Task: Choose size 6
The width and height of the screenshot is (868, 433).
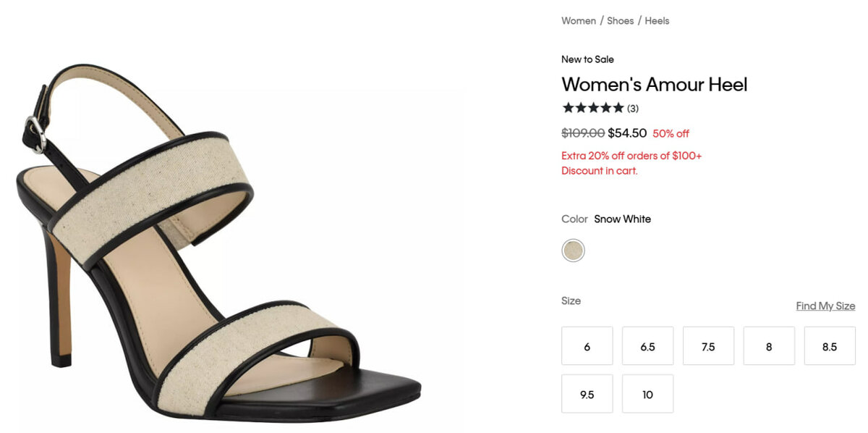Action: point(587,346)
